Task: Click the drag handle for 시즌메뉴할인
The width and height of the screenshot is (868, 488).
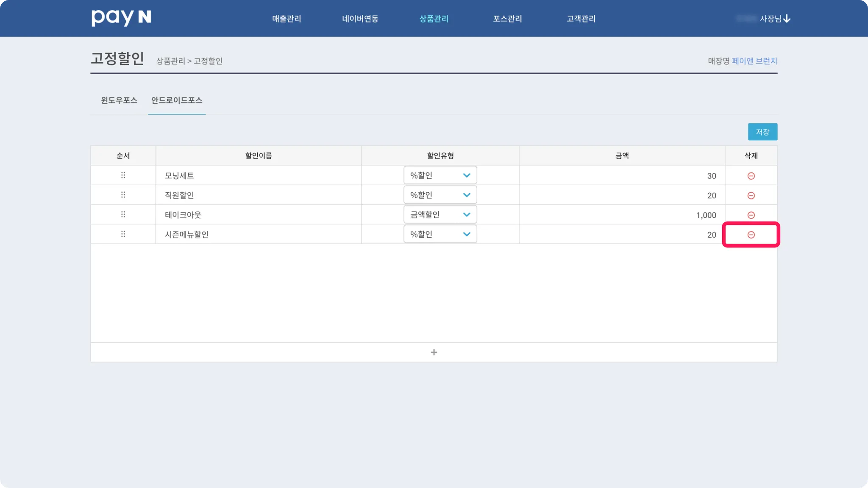Action: click(x=123, y=234)
